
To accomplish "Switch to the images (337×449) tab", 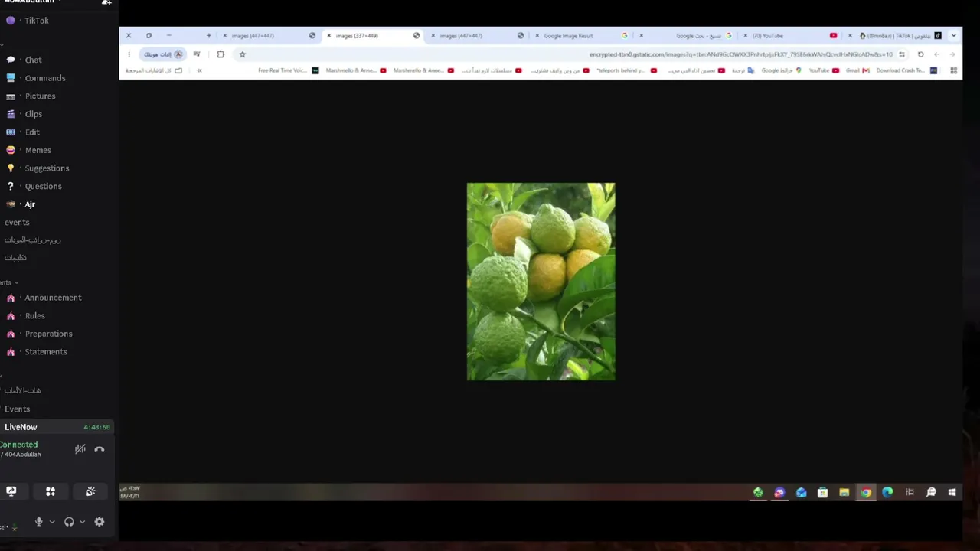I will (x=372, y=35).
